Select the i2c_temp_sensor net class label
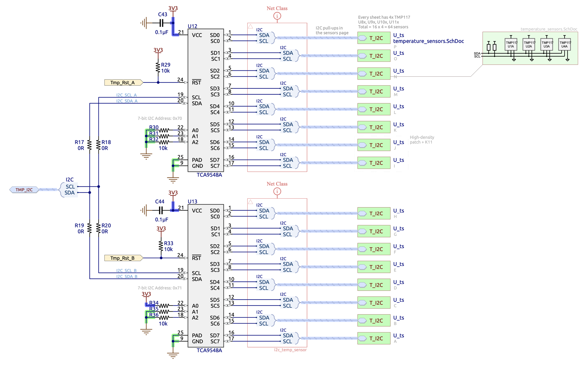Image resolution: width=588 pixels, height=367 pixels. tap(290, 350)
